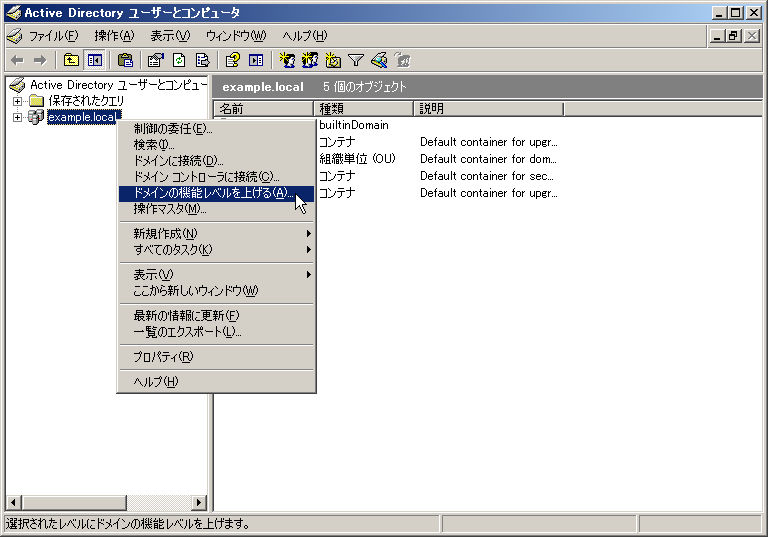Viewport: 768px width, 537px height.
Task: Click the Properties toolbar icon
Action: (x=156, y=60)
